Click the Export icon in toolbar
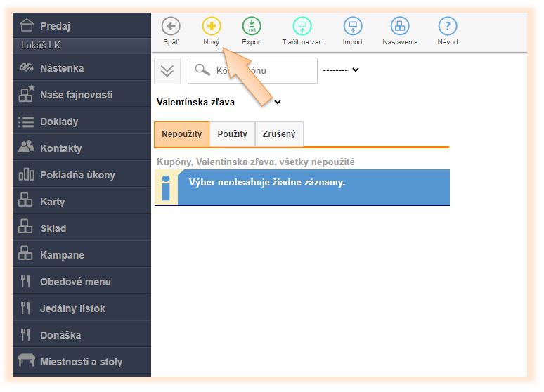The height and width of the screenshot is (392, 544). pyautogui.click(x=252, y=27)
